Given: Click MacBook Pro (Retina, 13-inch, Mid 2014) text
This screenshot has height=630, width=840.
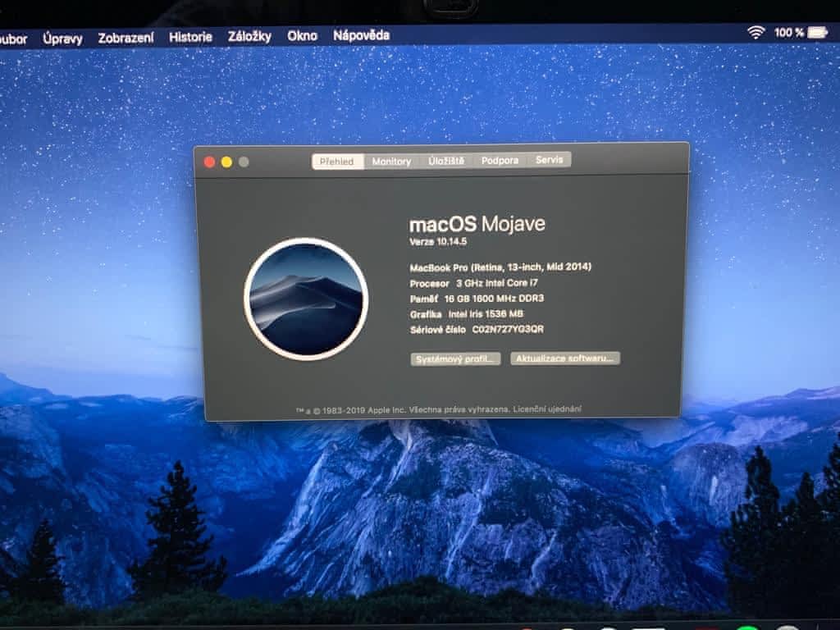Looking at the screenshot, I should tap(500, 267).
